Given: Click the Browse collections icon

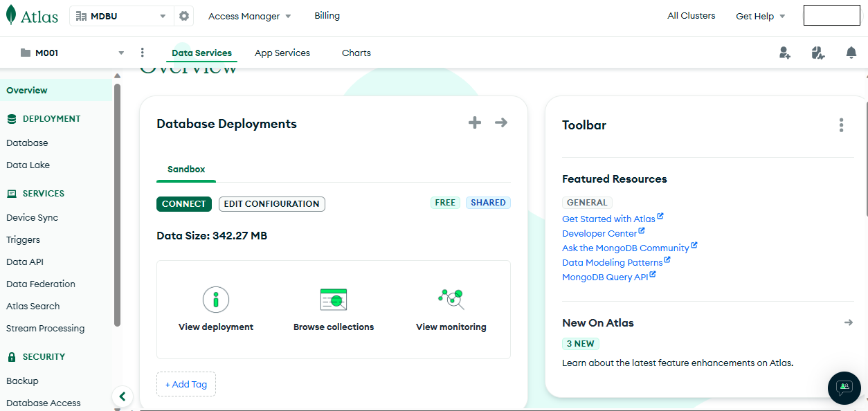Looking at the screenshot, I should click(x=334, y=300).
